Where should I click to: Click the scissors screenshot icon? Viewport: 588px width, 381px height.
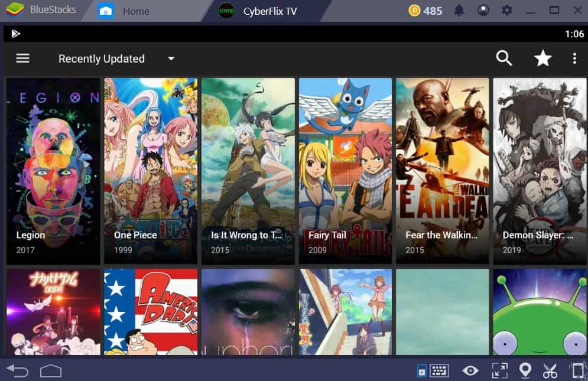(x=550, y=370)
